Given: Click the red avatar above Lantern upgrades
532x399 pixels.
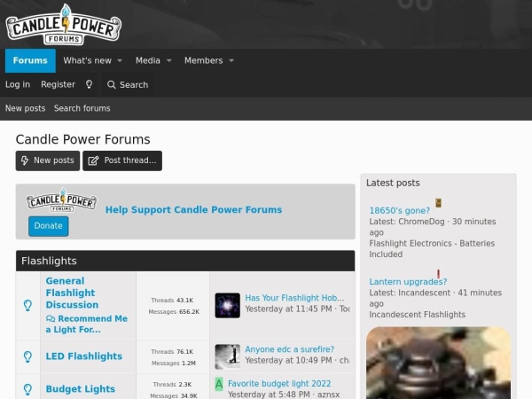Looking at the screenshot, I should (438, 274).
